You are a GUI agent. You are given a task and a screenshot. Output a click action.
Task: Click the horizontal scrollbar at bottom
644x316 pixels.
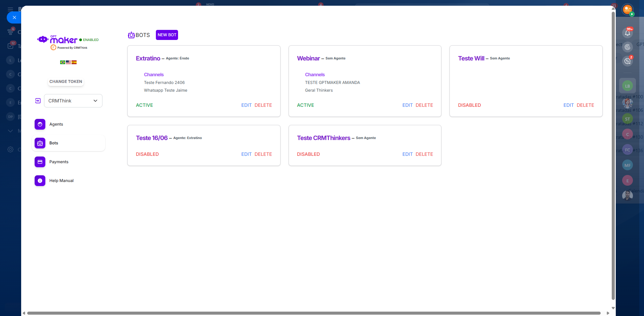[x=314, y=313]
